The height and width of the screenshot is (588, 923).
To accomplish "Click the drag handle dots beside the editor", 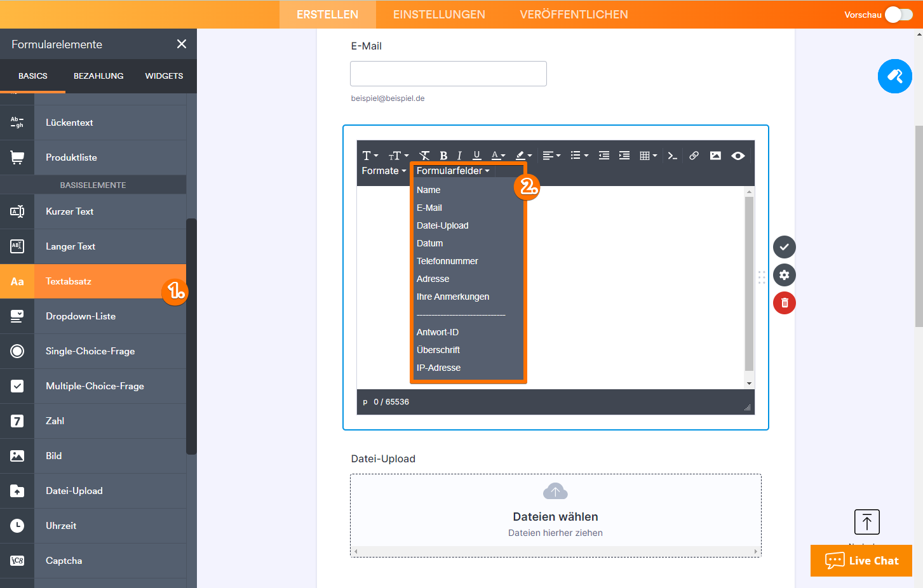I will point(762,277).
